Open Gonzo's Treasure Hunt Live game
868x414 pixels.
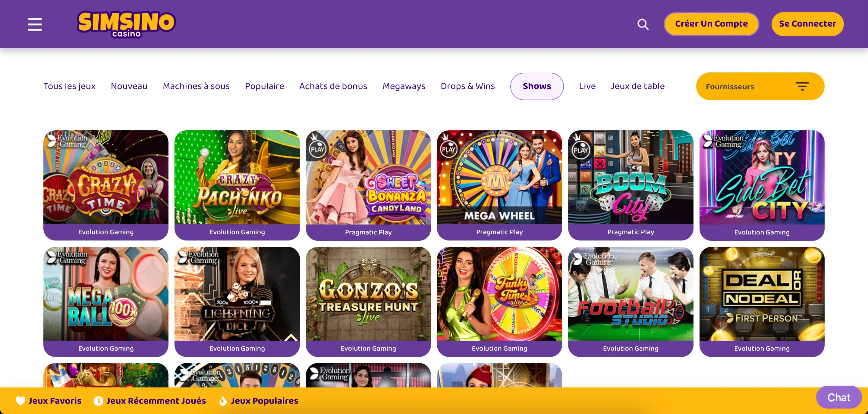[368, 294]
